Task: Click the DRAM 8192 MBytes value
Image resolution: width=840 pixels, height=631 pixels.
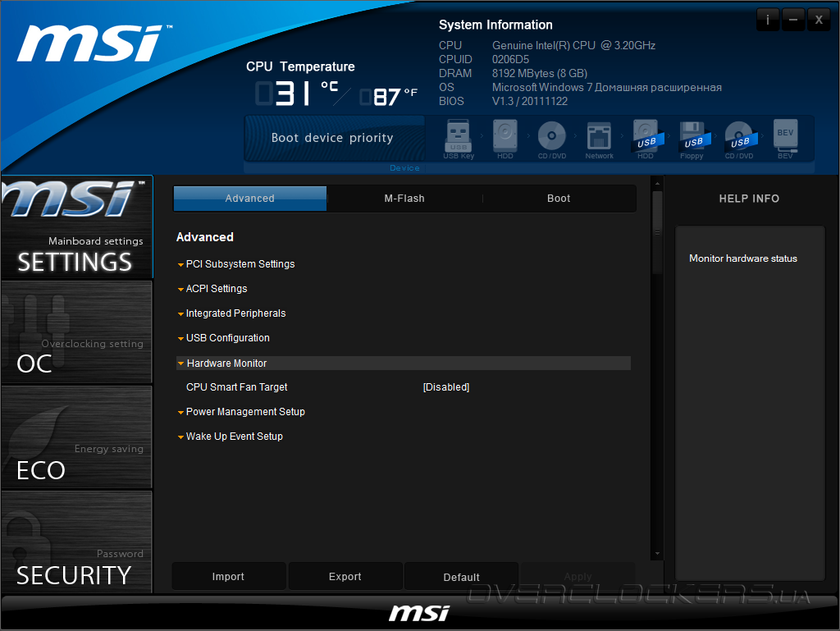Action: [x=540, y=73]
